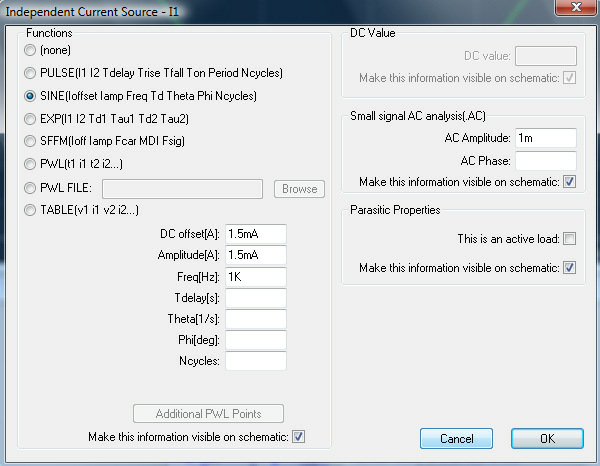Click the AC Phase field
600x466 pixels.
tap(546, 161)
